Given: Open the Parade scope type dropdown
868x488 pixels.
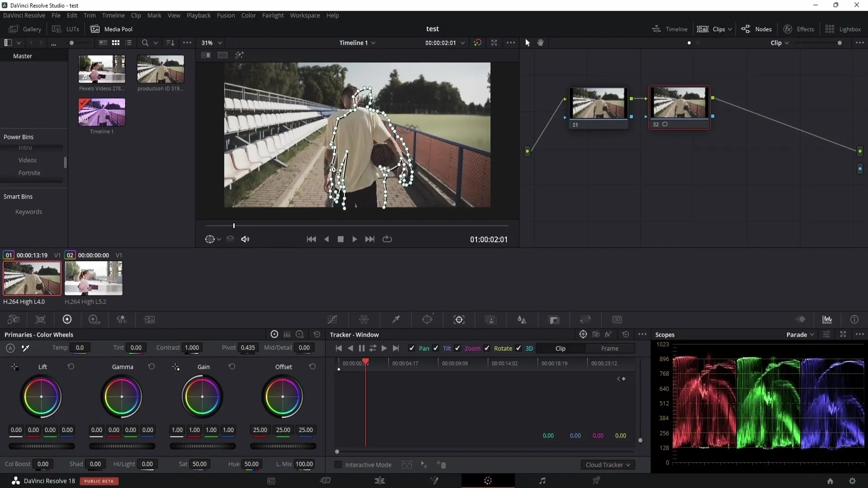Looking at the screenshot, I should [800, 334].
